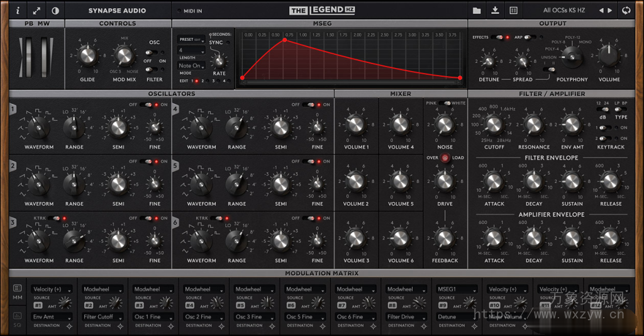The image size is (644, 336).
Task: Toggle oscillator 1 OFF/ON switch
Action: [147, 104]
